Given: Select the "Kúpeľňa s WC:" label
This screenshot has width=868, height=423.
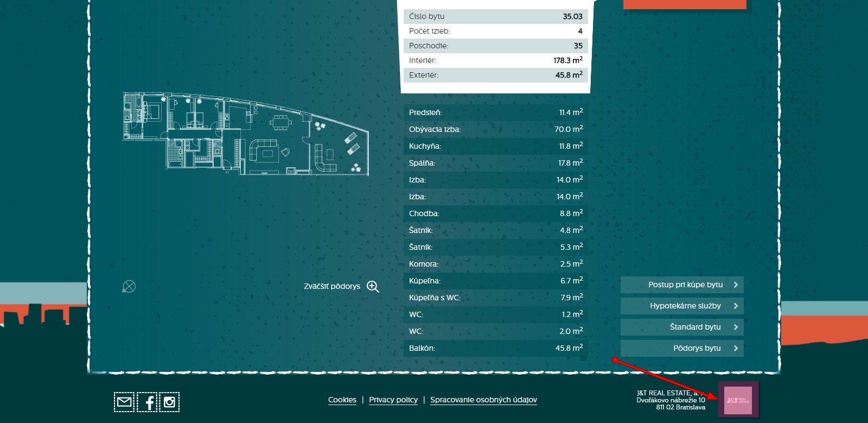Looking at the screenshot, I should 435,298.
